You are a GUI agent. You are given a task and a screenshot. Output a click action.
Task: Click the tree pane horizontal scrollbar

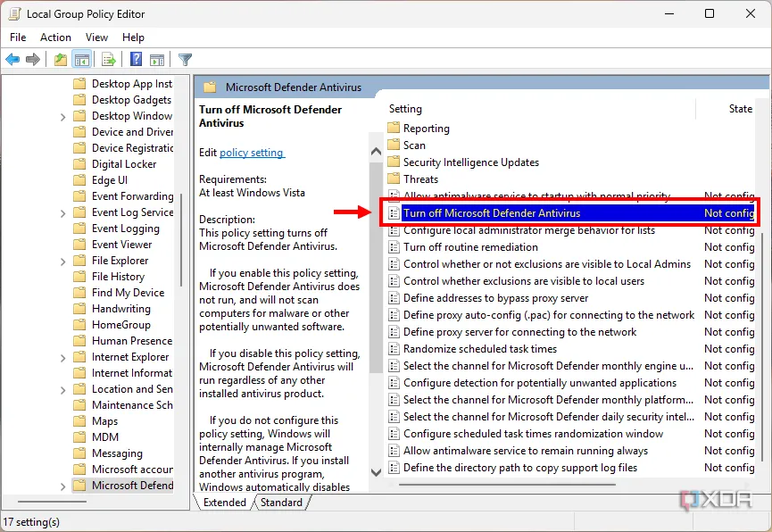[52, 502]
